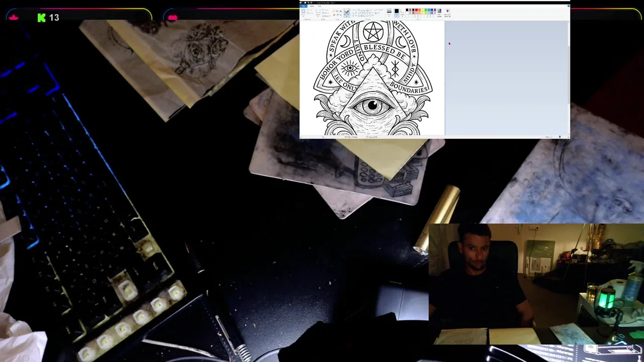Select the Color 2 background box
Viewport: 644px width, 362px height.
pos(403,13)
